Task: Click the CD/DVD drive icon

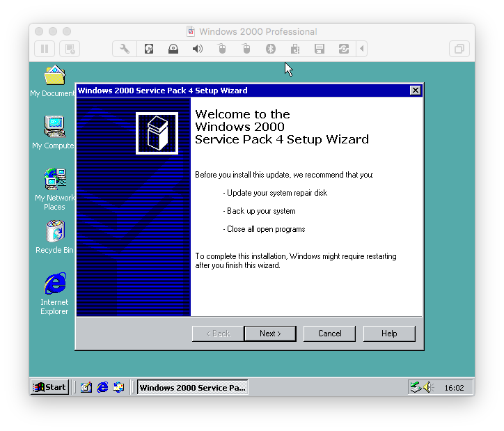Action: point(173,49)
